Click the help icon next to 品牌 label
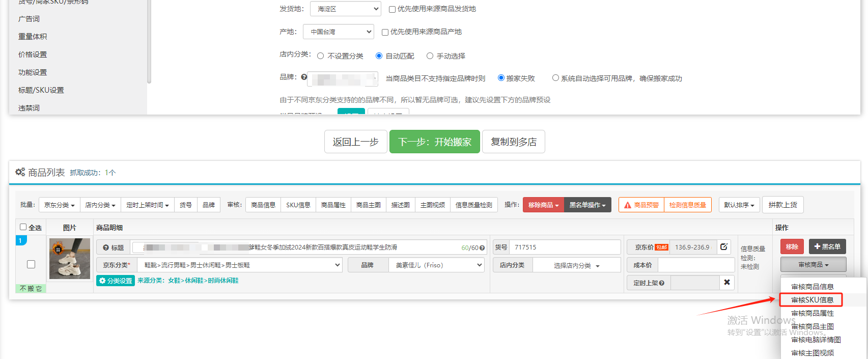The image size is (868, 359). [x=304, y=77]
